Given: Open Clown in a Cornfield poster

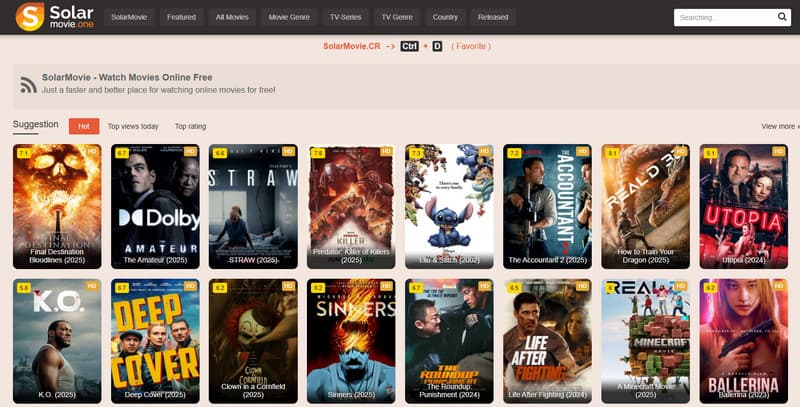Looking at the screenshot, I should 253,341.
